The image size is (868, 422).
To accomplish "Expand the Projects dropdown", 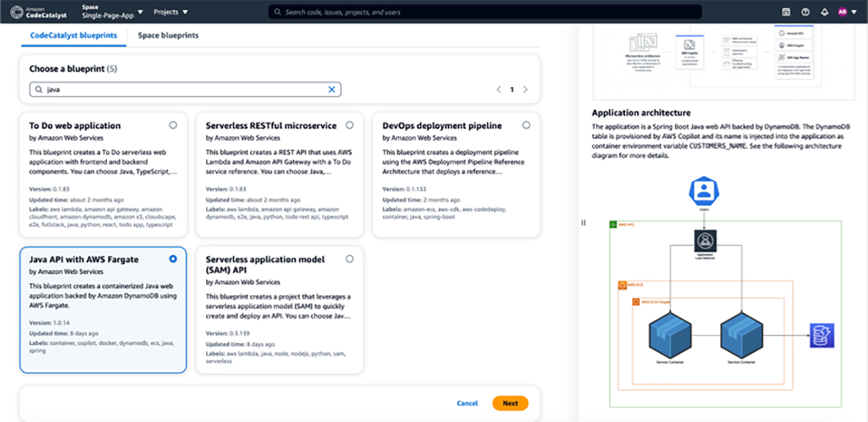I will point(171,12).
